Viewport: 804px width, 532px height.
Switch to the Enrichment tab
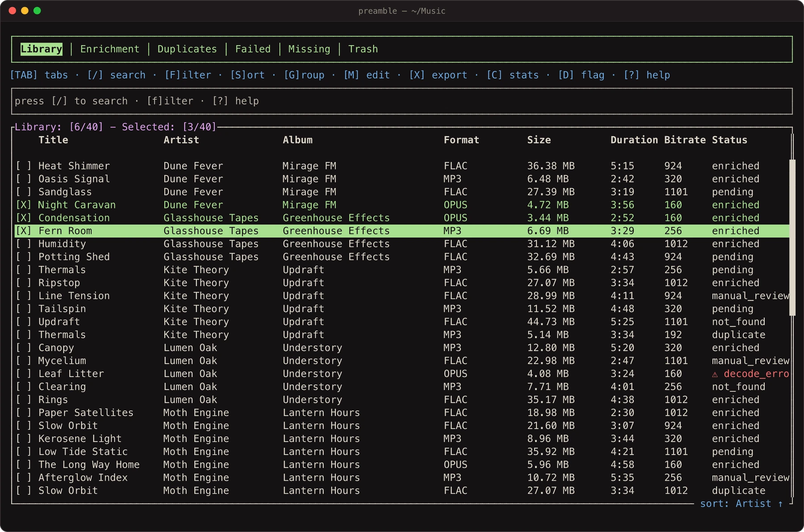tap(109, 49)
